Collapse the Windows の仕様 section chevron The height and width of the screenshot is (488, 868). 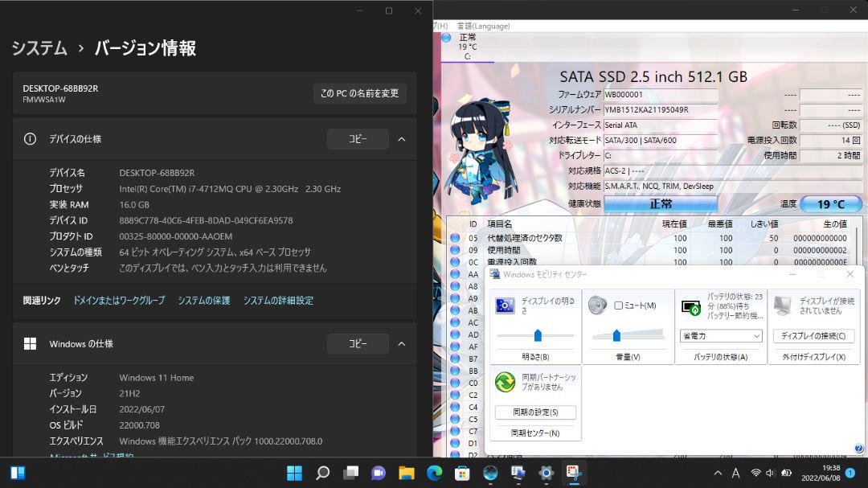[x=402, y=344]
